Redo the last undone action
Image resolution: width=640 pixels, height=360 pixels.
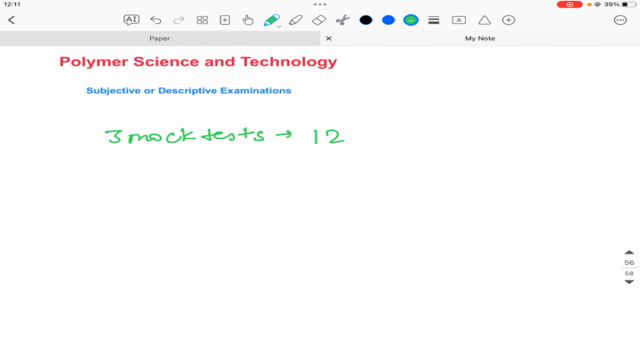pos(179,20)
